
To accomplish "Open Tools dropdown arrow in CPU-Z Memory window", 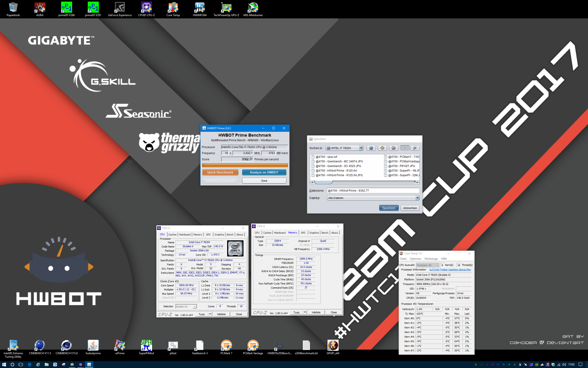I will (305, 312).
